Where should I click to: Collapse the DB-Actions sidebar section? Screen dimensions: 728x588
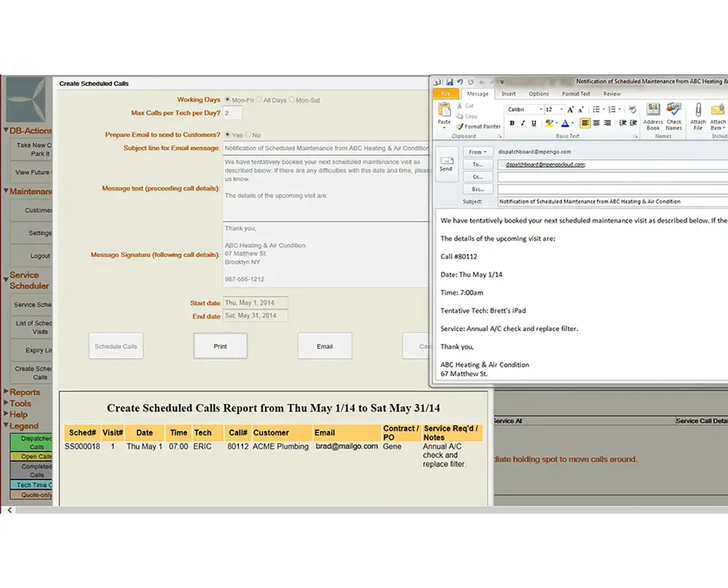[6, 130]
